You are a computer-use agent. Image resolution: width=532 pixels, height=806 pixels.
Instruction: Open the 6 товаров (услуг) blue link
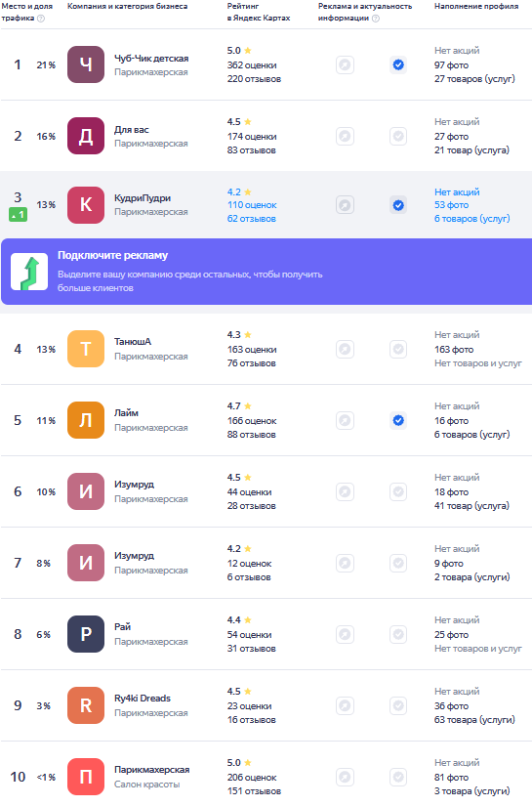pyautogui.click(x=471, y=219)
